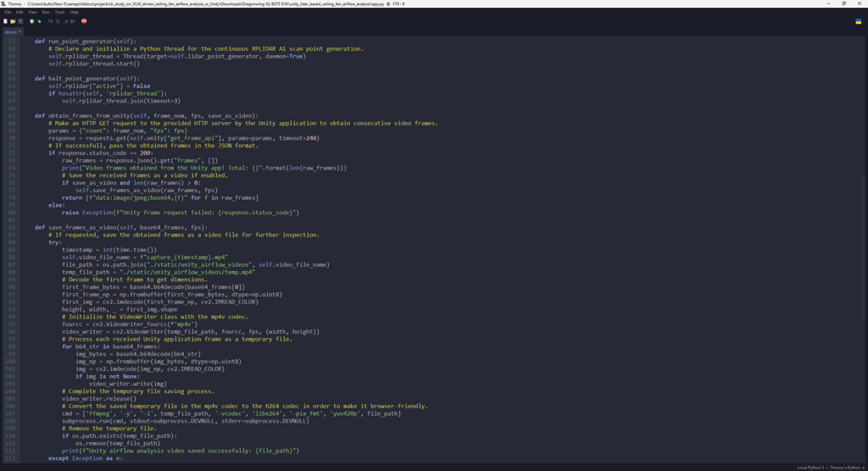The width and height of the screenshot is (868, 471).
Task: Open the Edit menu
Action: (19, 12)
